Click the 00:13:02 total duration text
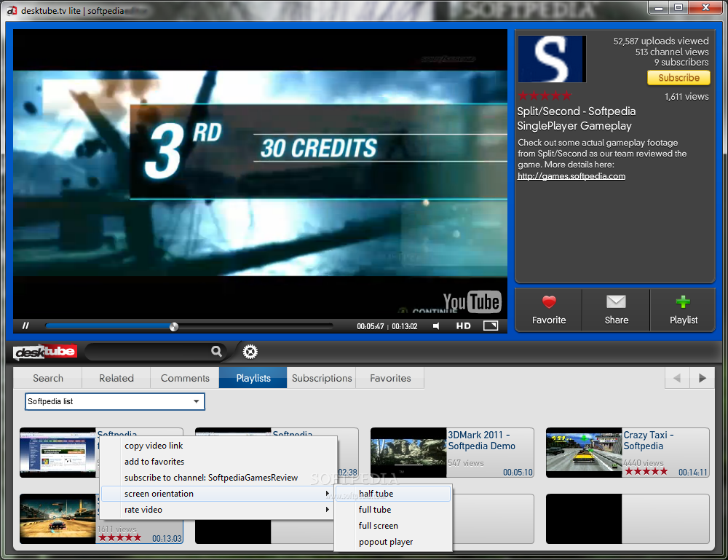 pyautogui.click(x=404, y=326)
